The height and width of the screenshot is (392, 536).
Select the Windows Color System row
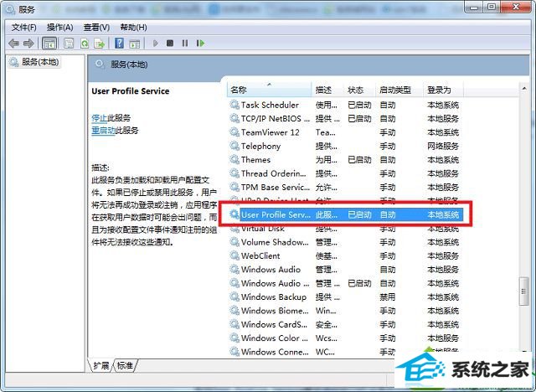point(345,338)
